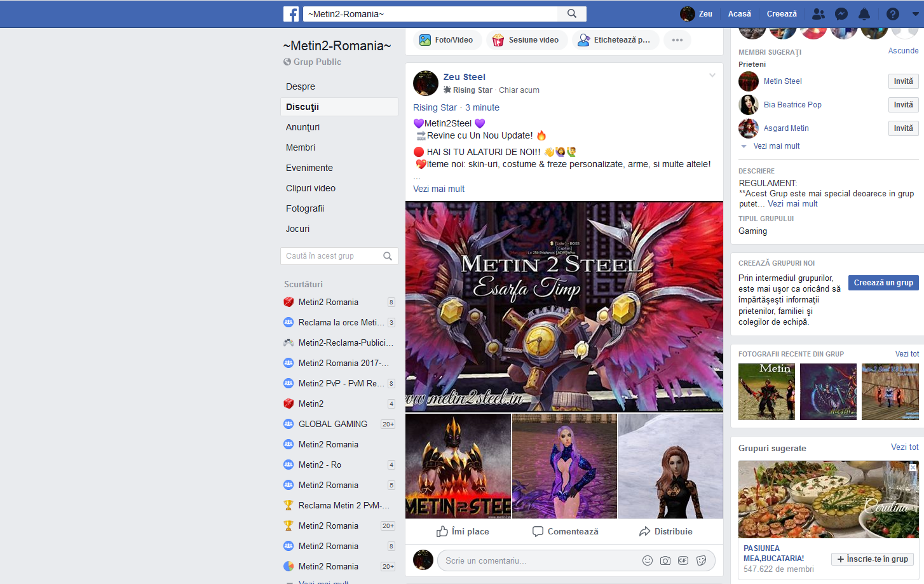Open the Creează menu in top bar

click(x=782, y=14)
